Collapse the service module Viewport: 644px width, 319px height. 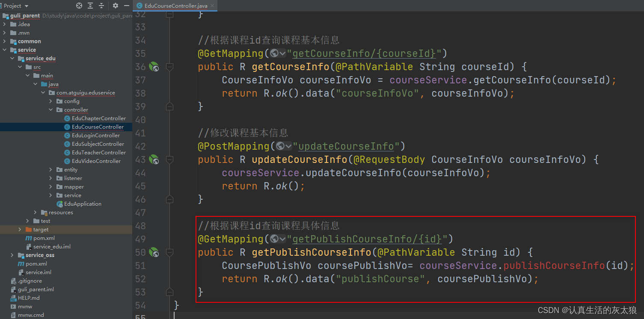[5, 50]
